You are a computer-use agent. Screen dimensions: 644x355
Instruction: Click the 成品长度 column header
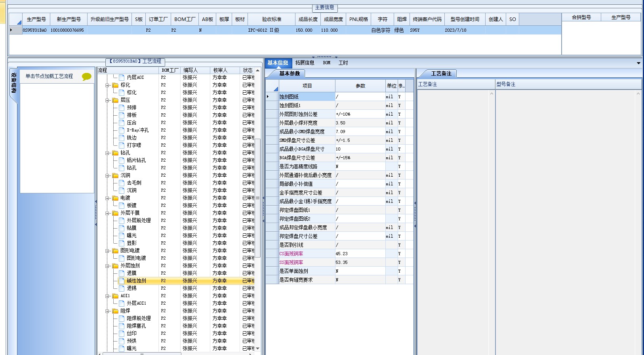[x=308, y=19]
